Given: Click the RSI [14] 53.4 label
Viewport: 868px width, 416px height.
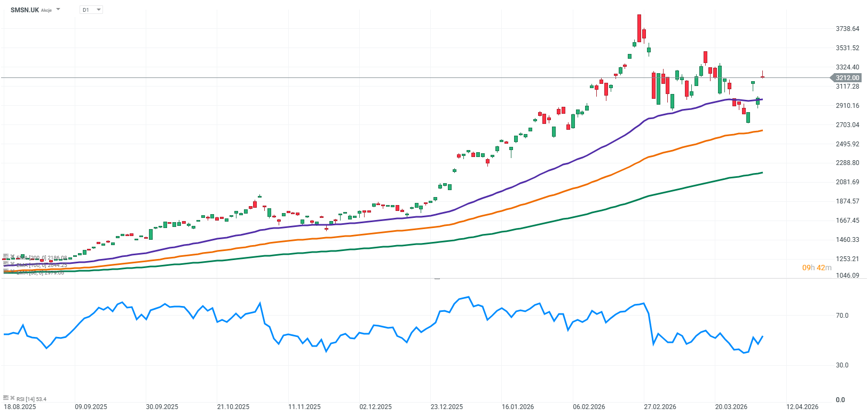Looking at the screenshot, I should 31,399.
